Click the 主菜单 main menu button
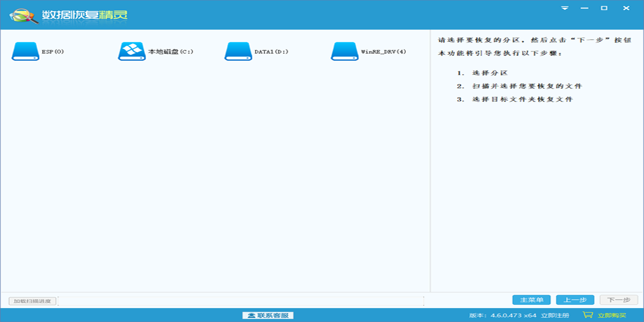Image resolution: width=644 pixels, height=322 pixels. (x=531, y=300)
